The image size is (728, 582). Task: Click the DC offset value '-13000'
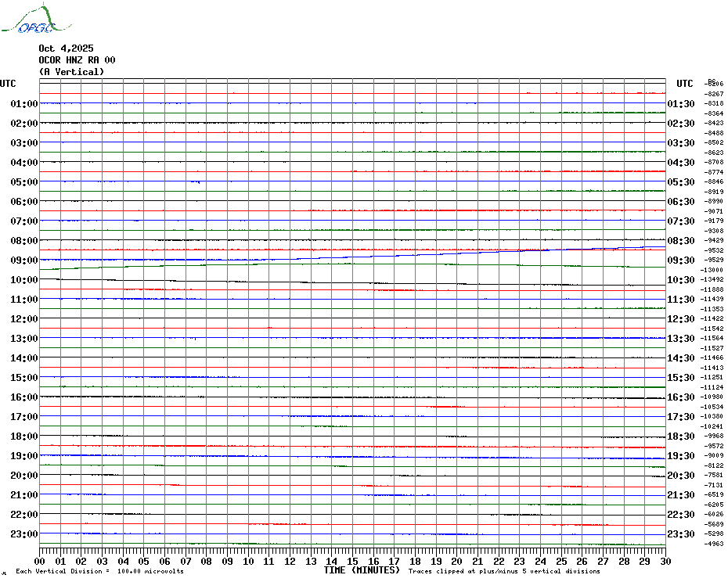tap(712, 270)
